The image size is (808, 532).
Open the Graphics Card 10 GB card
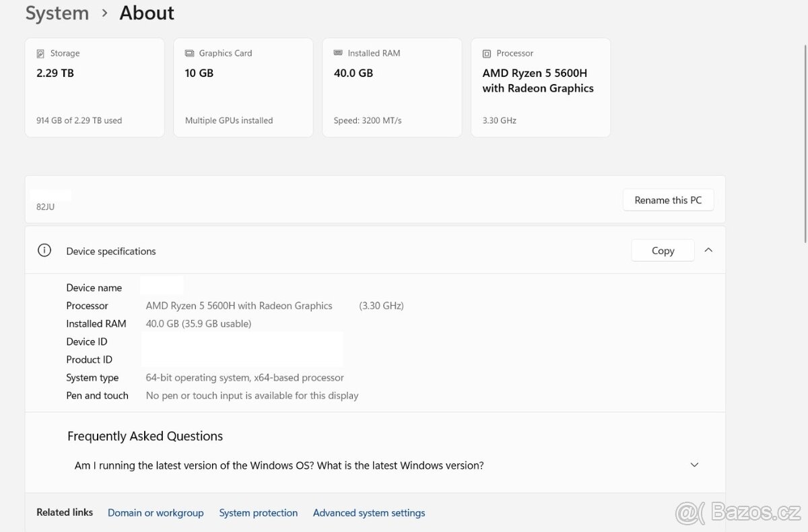click(243, 88)
